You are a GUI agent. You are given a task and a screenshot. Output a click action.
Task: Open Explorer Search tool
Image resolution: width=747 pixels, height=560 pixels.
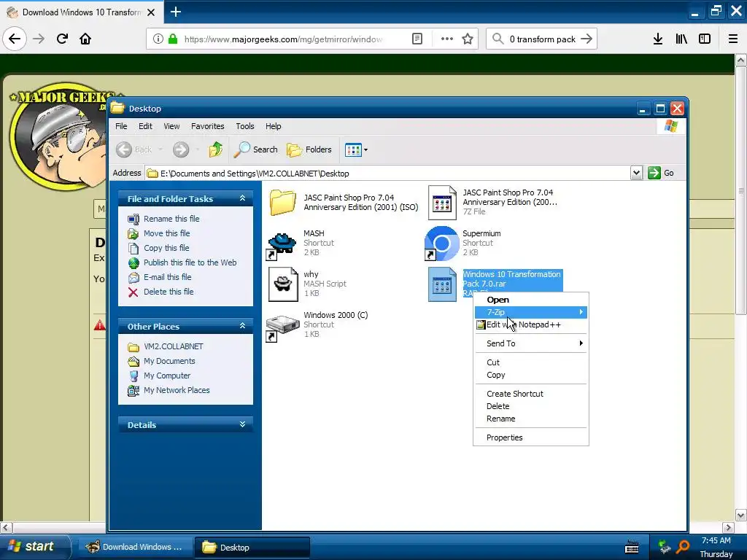(x=256, y=149)
